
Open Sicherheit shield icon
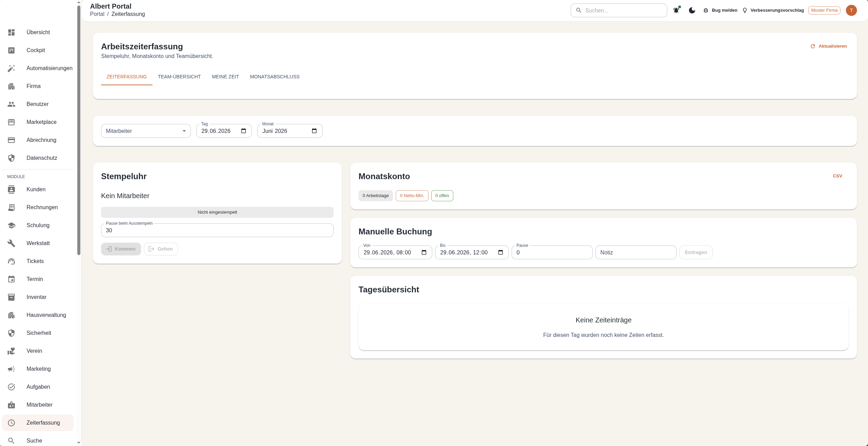11,333
